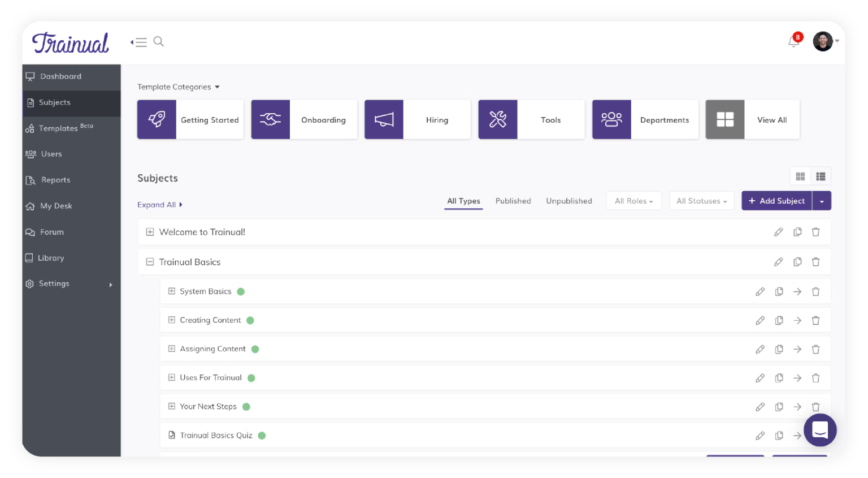This screenshot has height=478, width=868.
Task: Switch subjects to grid view
Action: pyautogui.click(x=800, y=176)
